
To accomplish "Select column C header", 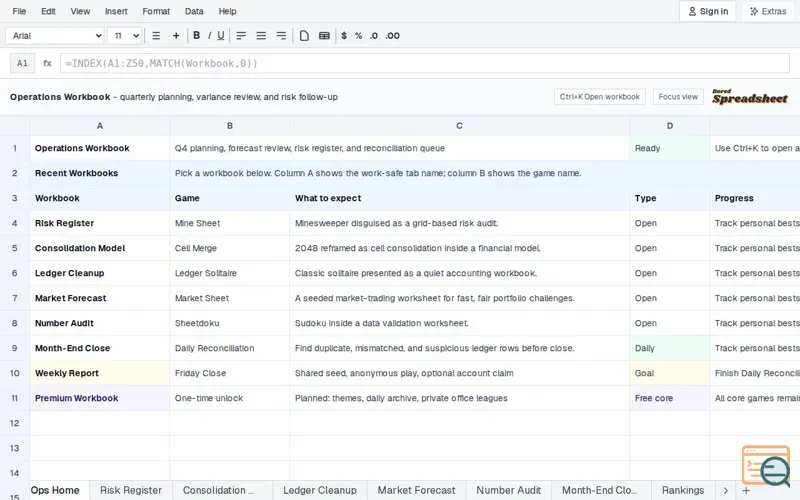I will [x=459, y=126].
